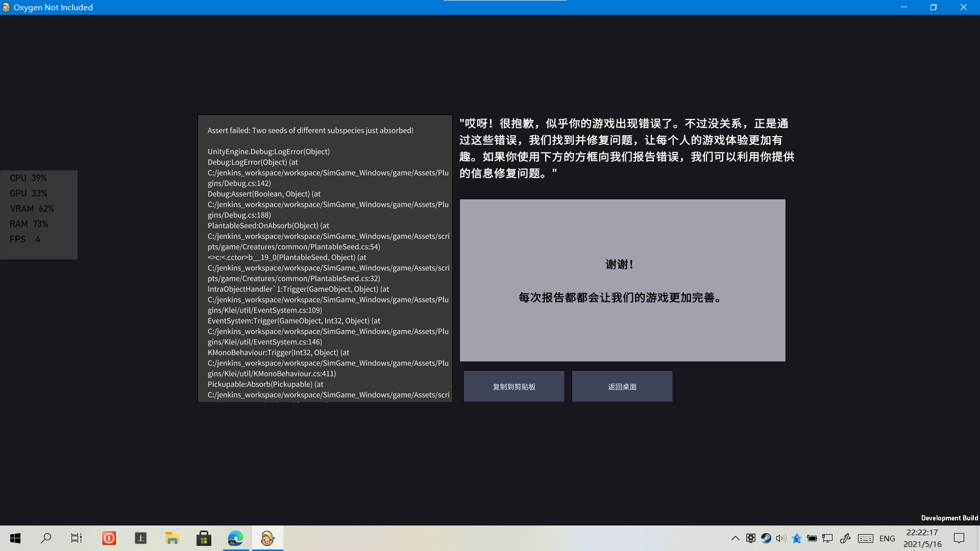Open the Microsoft Store taskbar icon

[x=204, y=538]
